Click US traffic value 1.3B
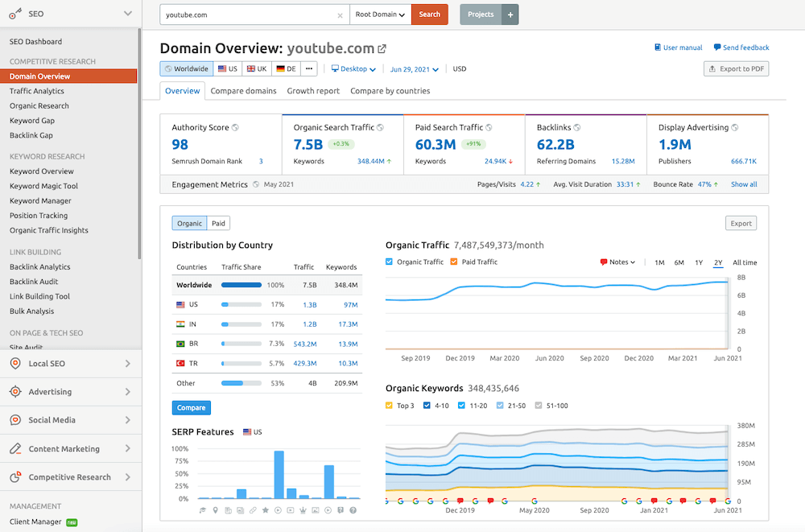 310,305
